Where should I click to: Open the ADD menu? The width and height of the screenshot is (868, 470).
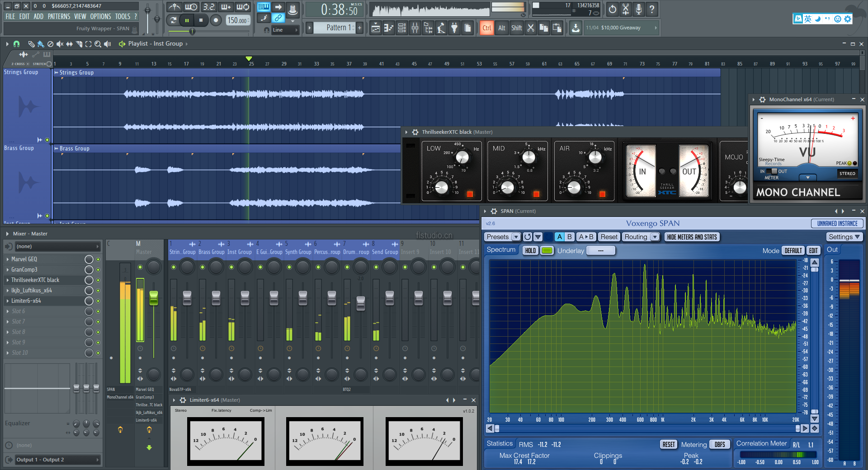[38, 16]
